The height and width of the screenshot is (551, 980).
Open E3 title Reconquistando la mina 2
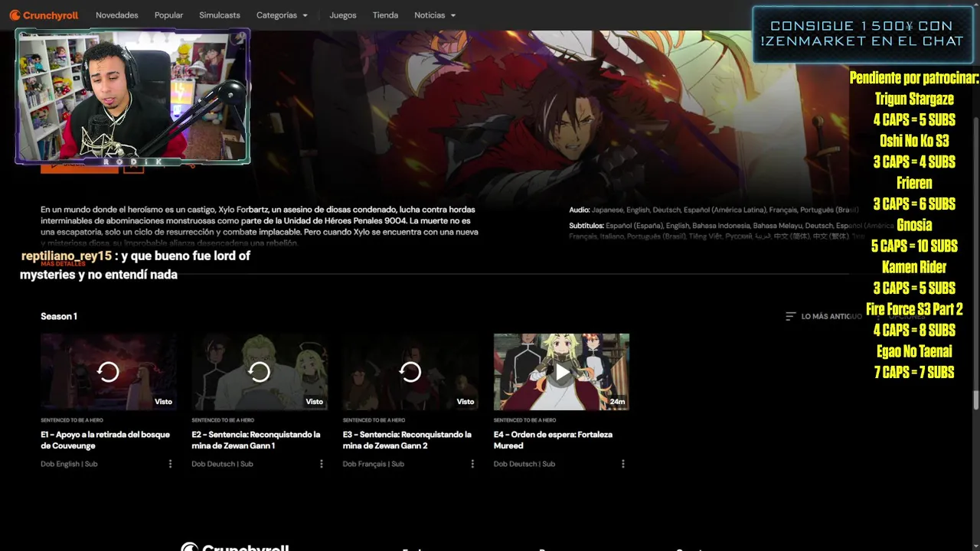407,440
